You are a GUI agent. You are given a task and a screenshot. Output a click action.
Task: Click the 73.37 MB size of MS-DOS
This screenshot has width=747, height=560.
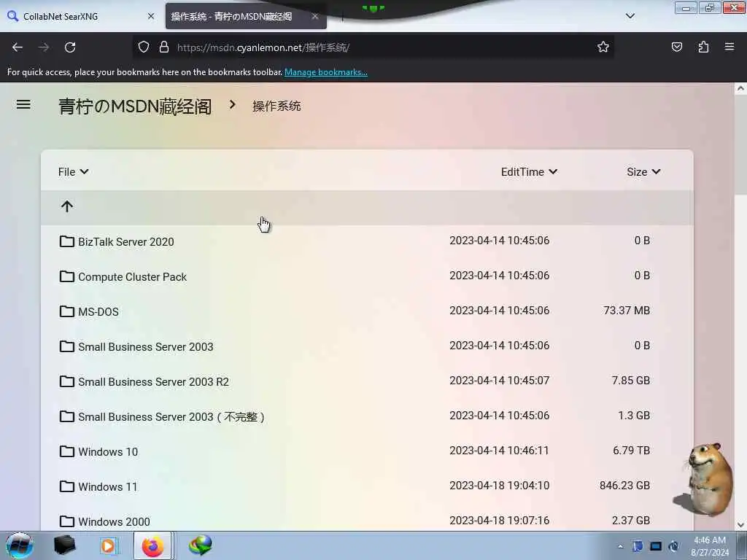tap(627, 311)
